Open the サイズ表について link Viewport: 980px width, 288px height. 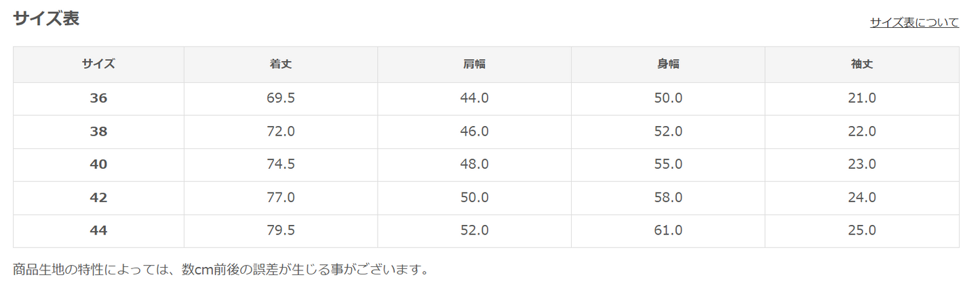tap(914, 22)
